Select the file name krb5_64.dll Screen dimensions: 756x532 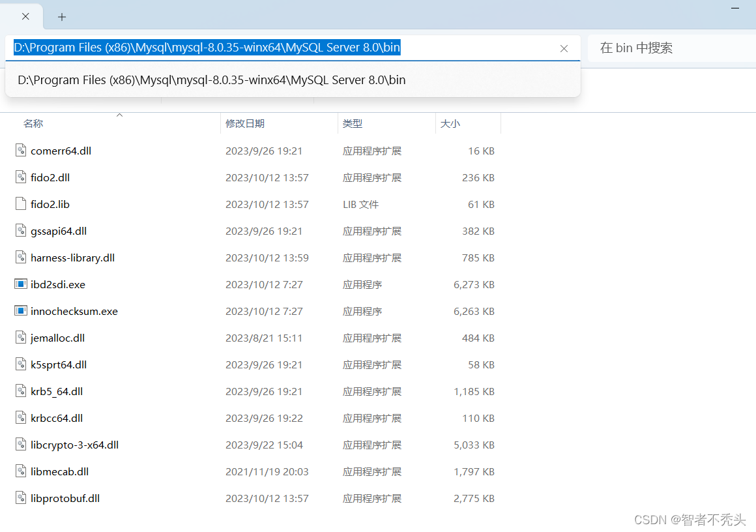tap(57, 392)
